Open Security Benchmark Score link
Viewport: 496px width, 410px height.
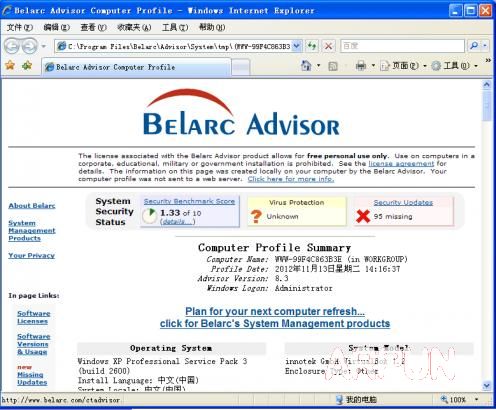click(x=189, y=201)
